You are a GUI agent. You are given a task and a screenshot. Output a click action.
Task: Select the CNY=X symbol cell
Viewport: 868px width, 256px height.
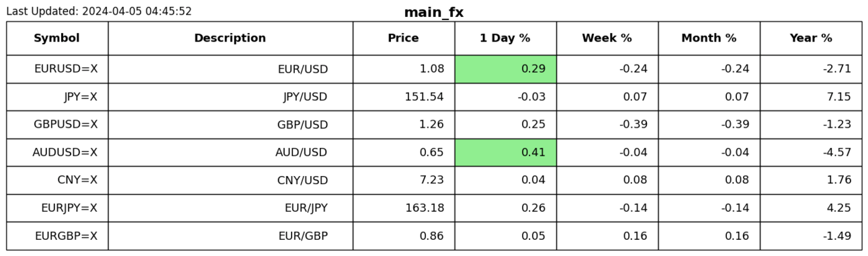point(57,181)
